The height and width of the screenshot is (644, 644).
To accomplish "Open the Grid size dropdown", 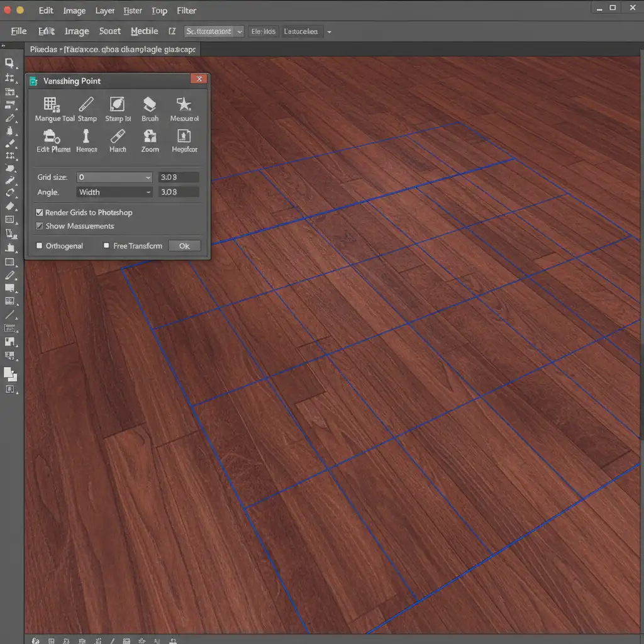I will click(x=114, y=177).
